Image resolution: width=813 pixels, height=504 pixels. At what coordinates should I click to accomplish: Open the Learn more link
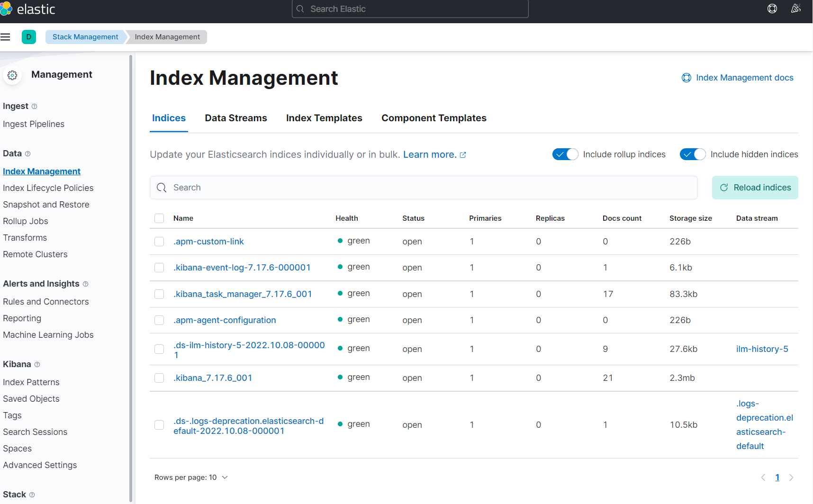[x=430, y=154]
